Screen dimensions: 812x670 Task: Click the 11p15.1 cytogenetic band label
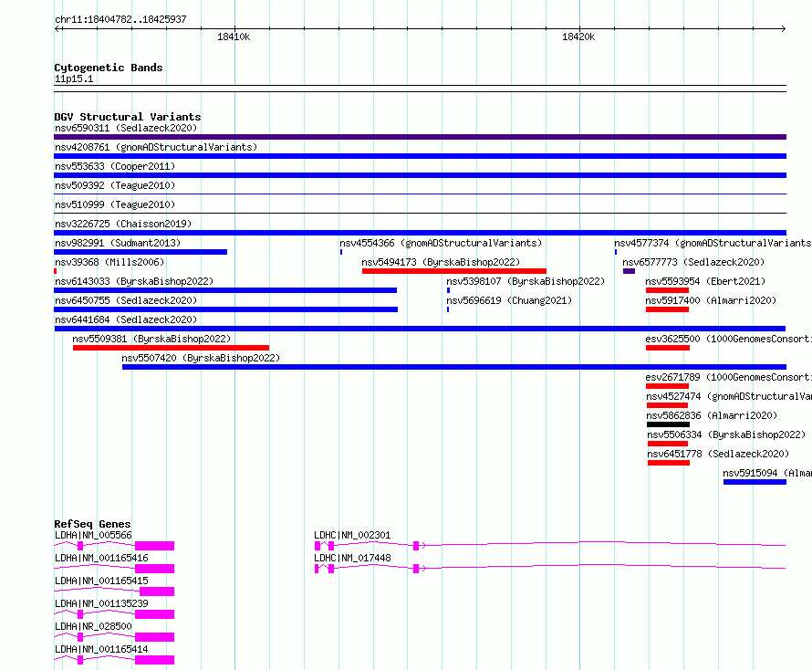coord(74,79)
